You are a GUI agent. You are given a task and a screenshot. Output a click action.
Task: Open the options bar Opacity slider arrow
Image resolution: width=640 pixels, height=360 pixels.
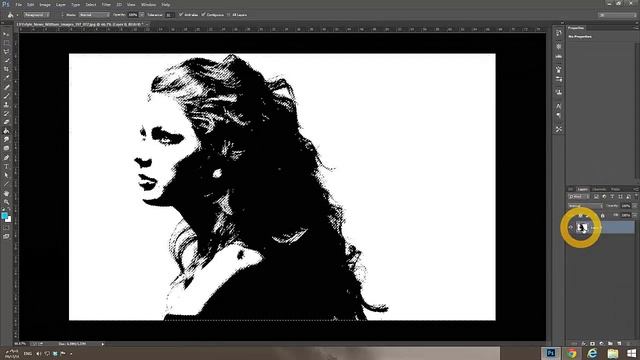[142, 15]
